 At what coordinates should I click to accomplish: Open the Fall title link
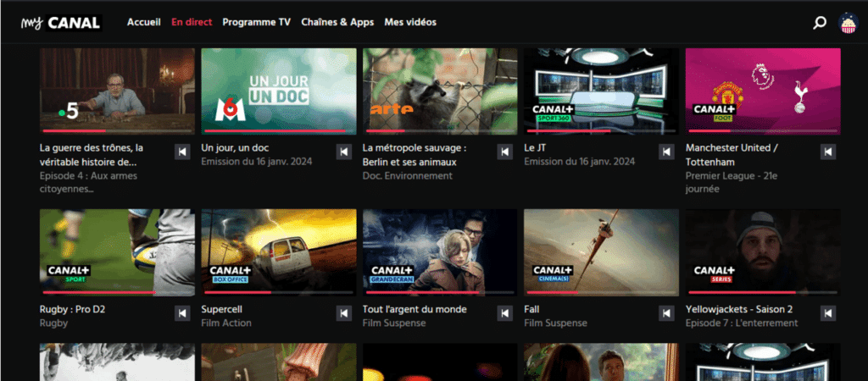click(x=531, y=310)
